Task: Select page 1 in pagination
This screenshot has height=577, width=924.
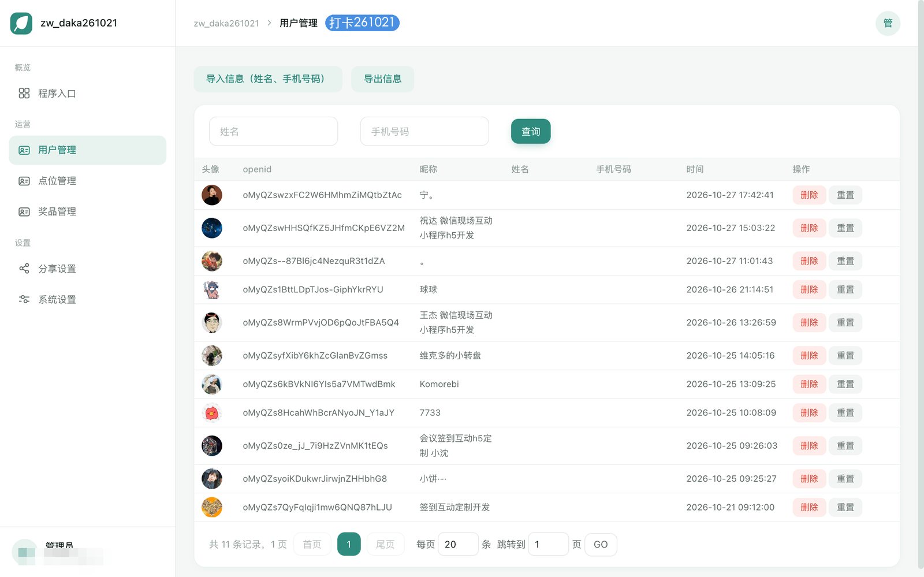Action: [x=349, y=544]
